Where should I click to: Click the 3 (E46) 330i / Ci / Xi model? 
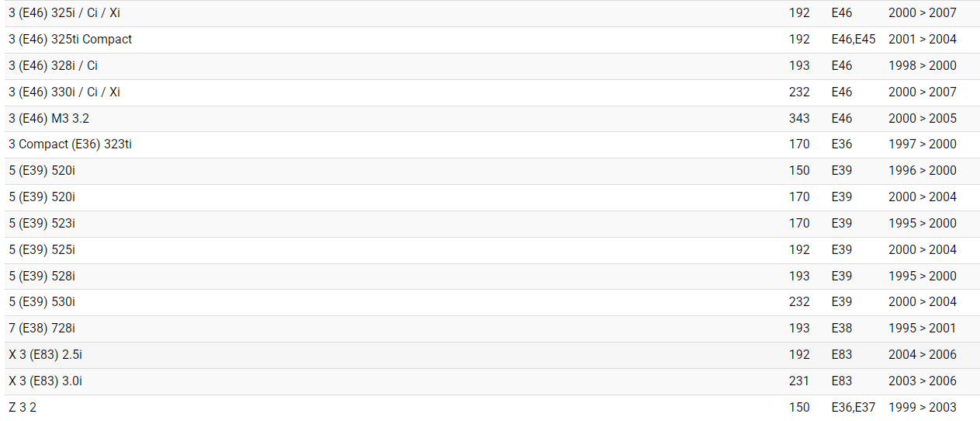64,92
